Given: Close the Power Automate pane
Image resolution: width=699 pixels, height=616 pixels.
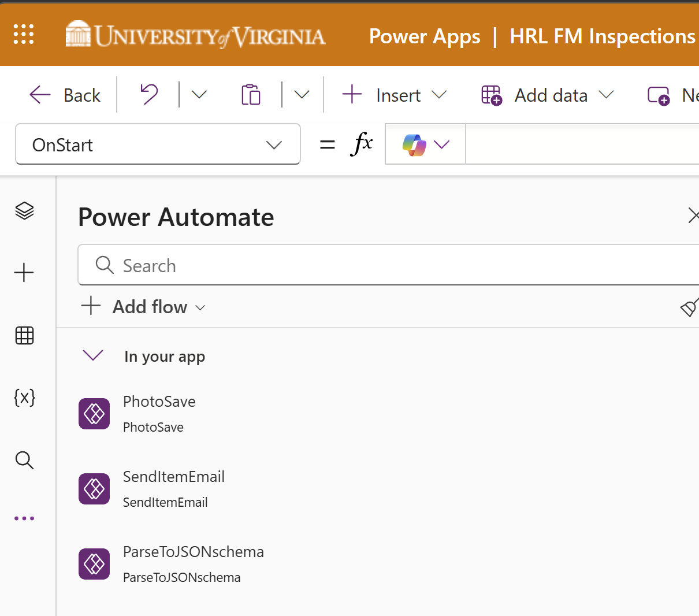Looking at the screenshot, I should click(693, 216).
